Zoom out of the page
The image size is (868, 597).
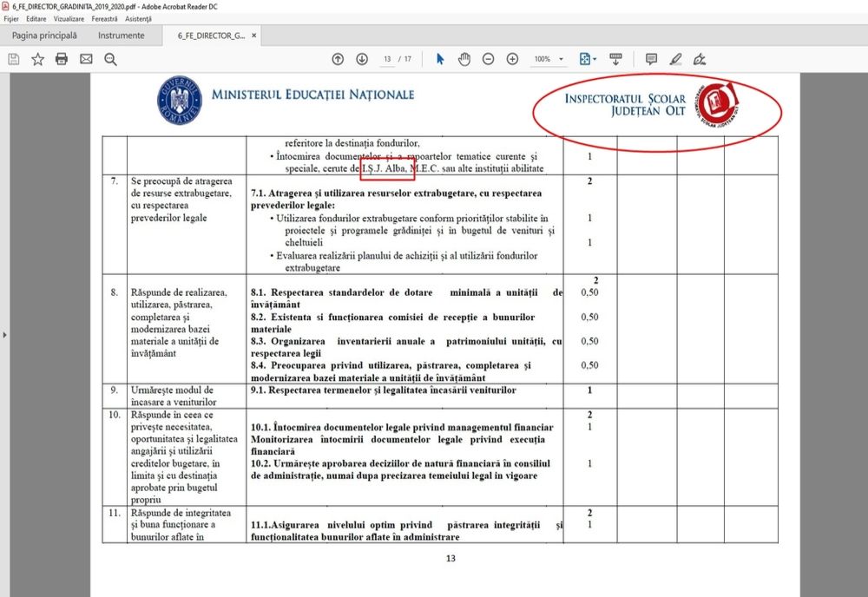click(488, 59)
